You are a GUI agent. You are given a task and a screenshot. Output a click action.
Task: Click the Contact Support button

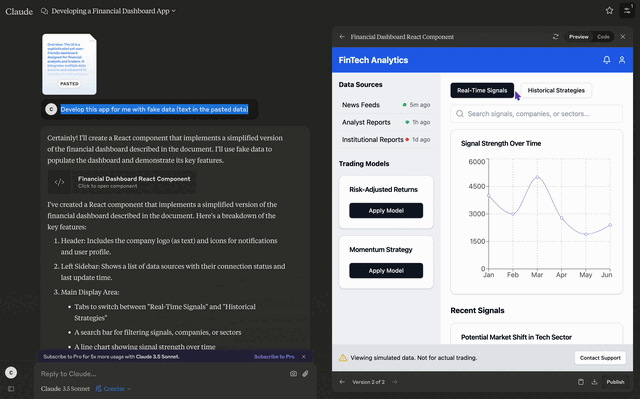[600, 358]
